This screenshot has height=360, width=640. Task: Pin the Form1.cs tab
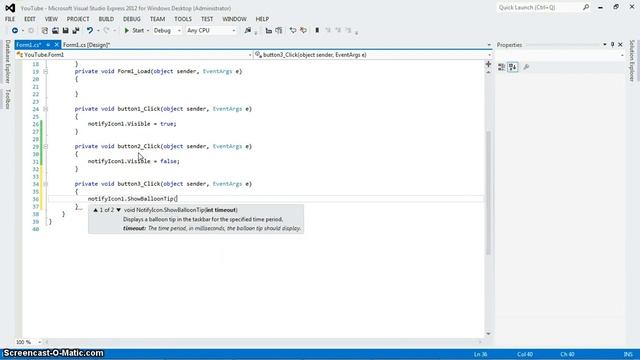click(48, 45)
